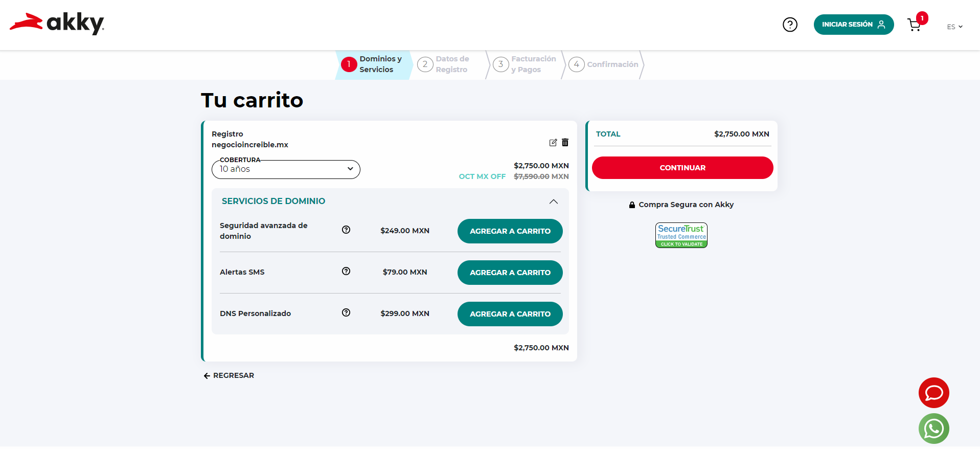This screenshot has height=449, width=980.
Task: Open WhatsApp contact button
Action: 933,429
